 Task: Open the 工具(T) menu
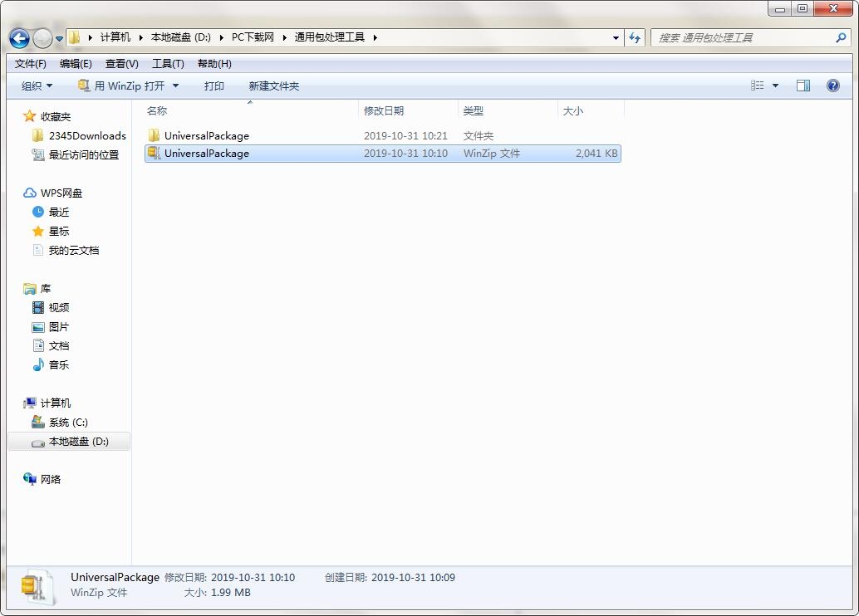[x=168, y=64]
